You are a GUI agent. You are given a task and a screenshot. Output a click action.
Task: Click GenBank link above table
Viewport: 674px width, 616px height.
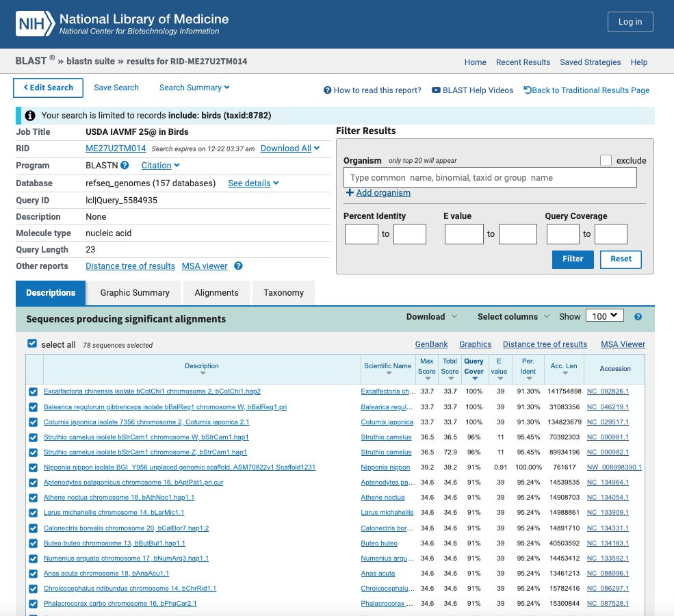tap(431, 344)
